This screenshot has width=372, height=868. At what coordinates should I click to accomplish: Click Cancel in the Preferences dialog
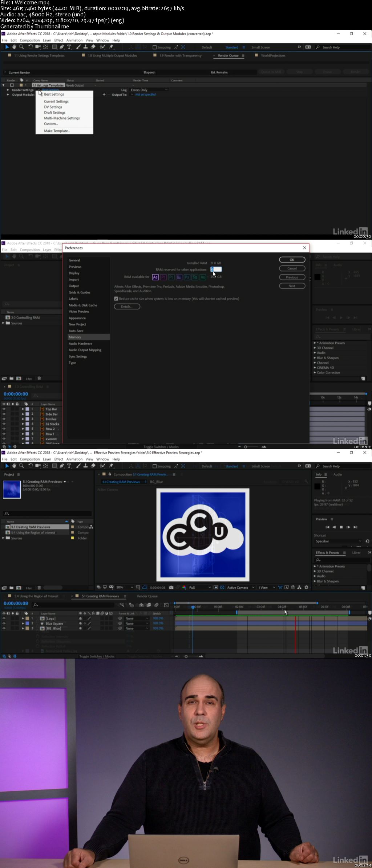coord(292,268)
